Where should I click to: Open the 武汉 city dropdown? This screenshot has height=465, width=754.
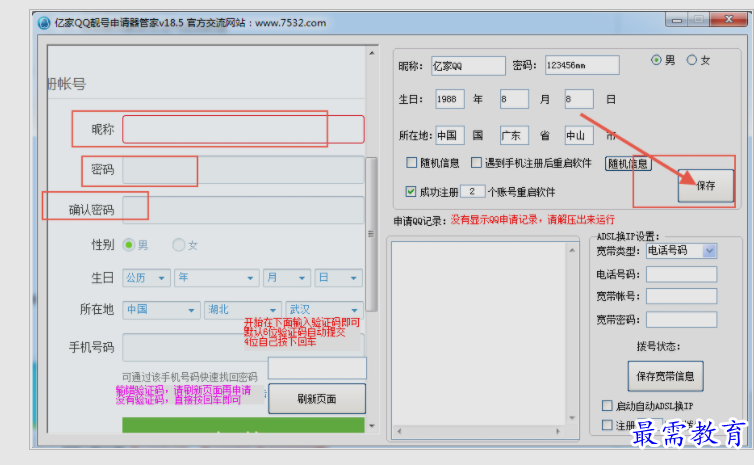[324, 310]
